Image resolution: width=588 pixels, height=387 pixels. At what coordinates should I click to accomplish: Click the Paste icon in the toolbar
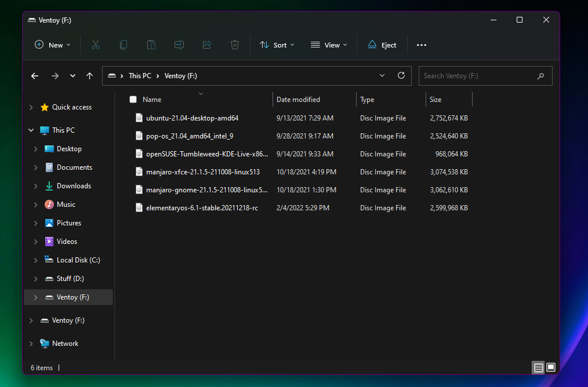(x=151, y=45)
